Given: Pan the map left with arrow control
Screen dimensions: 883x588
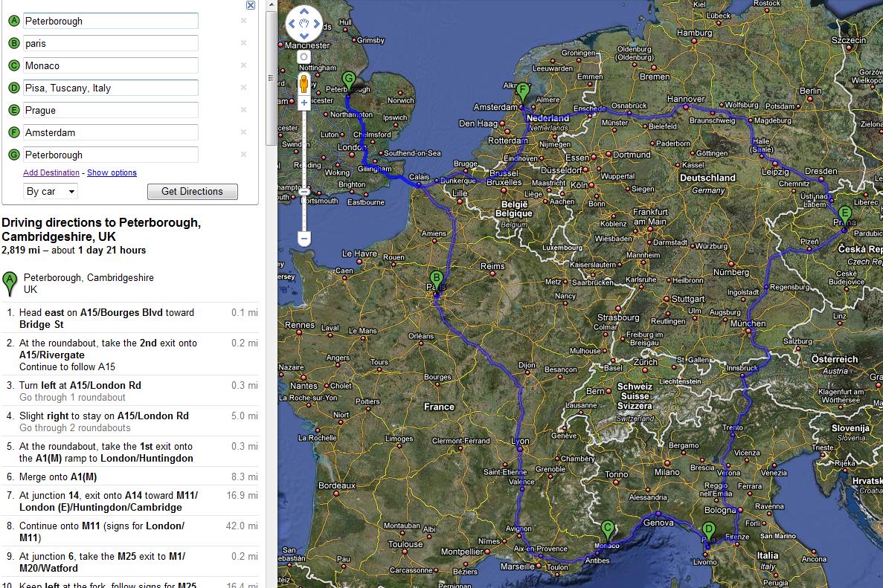Looking at the screenshot, I should click(292, 24).
